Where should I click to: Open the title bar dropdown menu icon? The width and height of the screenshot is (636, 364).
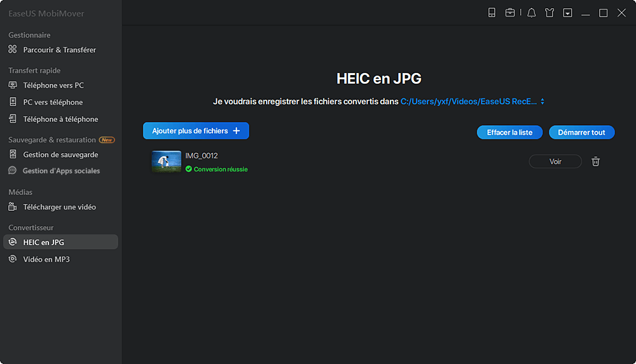pyautogui.click(x=567, y=13)
